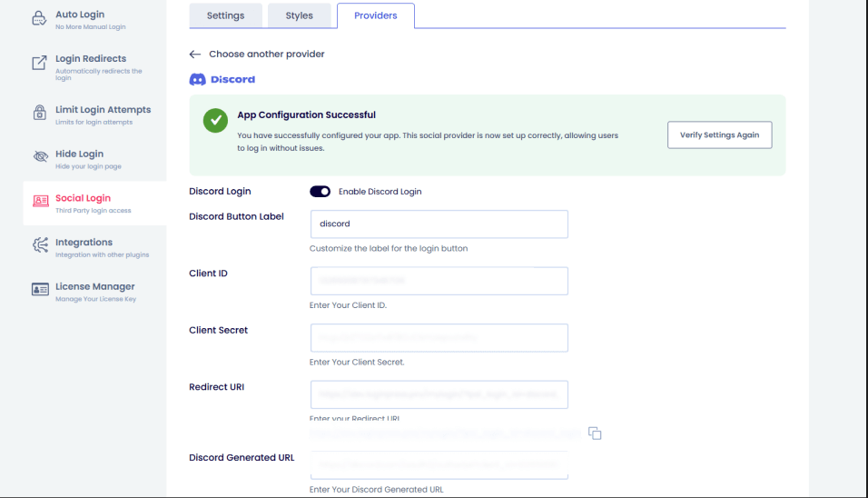The height and width of the screenshot is (498, 868).
Task: Click the Hide Login eye icon
Action: tap(39, 158)
